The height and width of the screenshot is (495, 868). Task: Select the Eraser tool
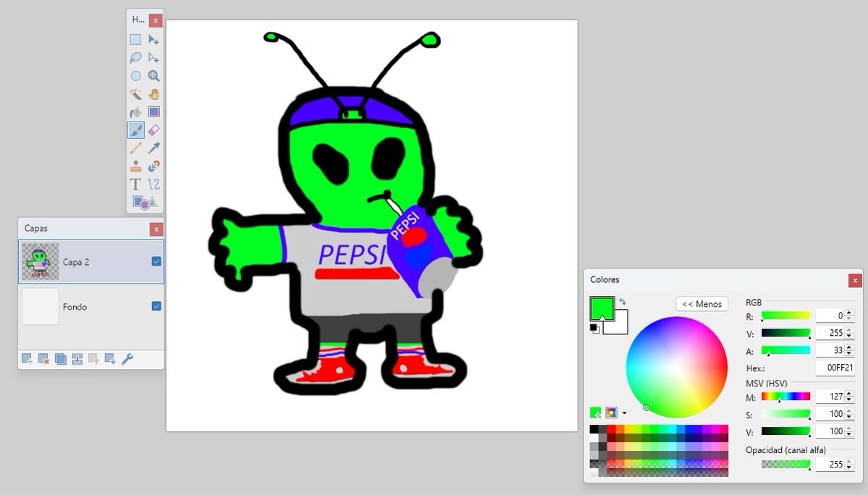(154, 130)
